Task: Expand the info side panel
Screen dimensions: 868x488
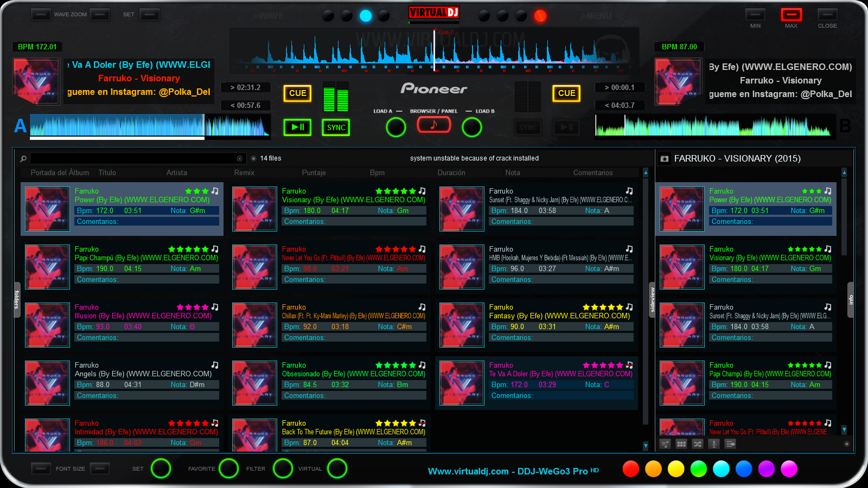Action: 851,299
